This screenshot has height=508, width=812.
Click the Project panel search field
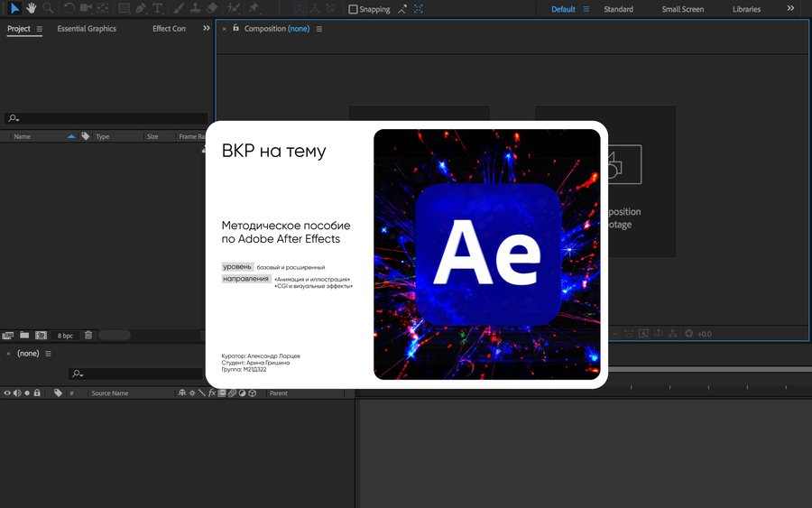[x=108, y=118]
